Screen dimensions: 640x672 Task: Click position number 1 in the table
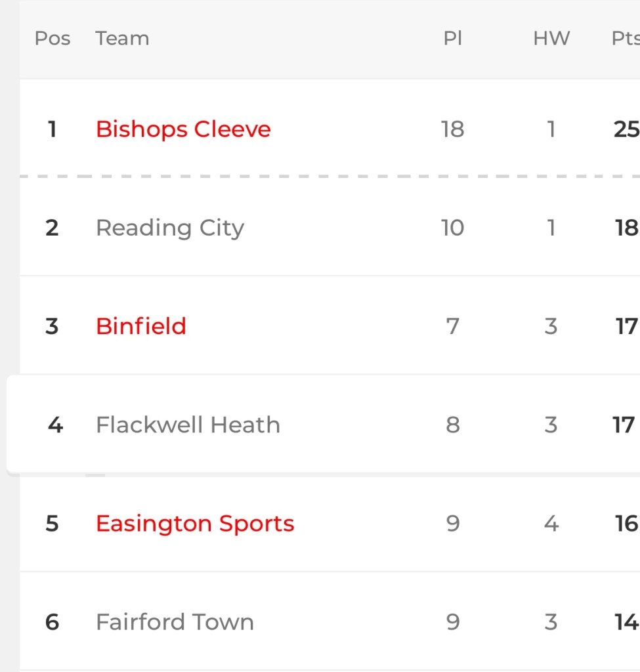52,129
